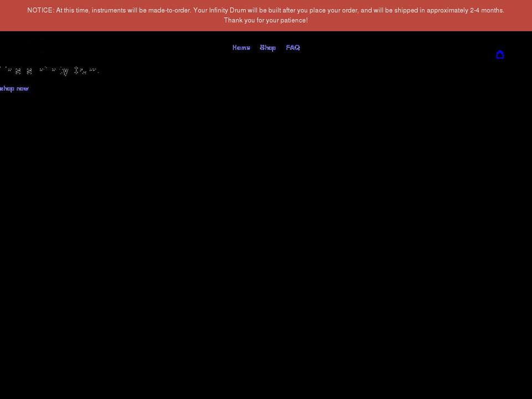Click 'made-to-order' in the notice banner
532x399 pixels.
click(x=169, y=11)
